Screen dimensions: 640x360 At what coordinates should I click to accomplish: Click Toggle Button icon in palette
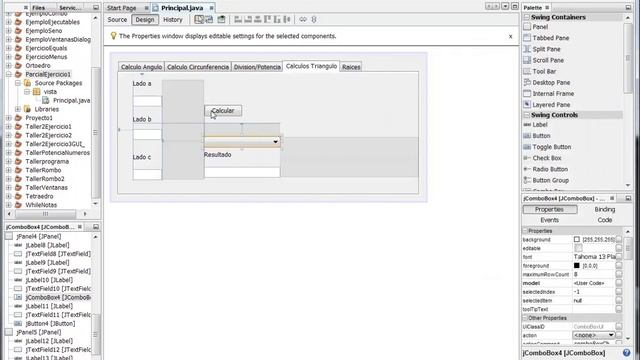pyautogui.click(x=527, y=147)
